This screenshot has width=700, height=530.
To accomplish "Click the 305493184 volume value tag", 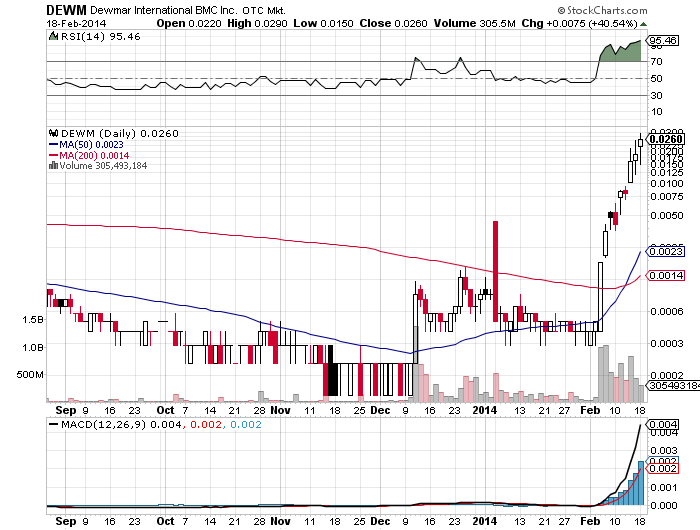I will click(673, 385).
